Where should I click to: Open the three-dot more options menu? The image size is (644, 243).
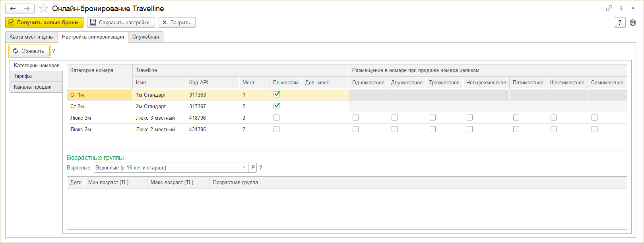click(x=621, y=8)
